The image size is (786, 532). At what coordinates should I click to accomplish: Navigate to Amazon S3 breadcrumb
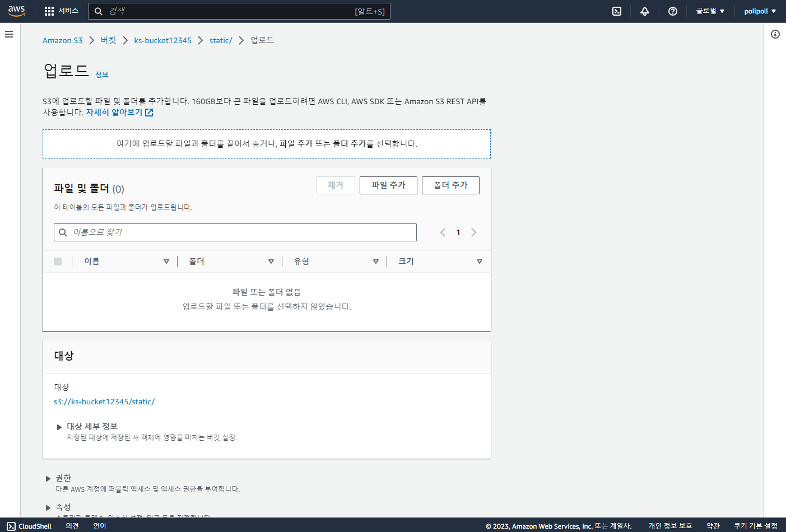click(x=63, y=40)
